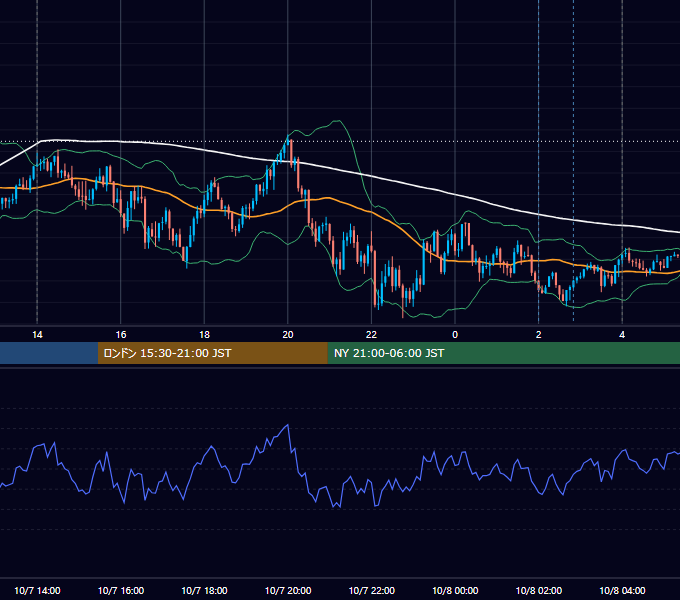Click the 10/8 04:00 date label

pyautogui.click(x=622, y=590)
